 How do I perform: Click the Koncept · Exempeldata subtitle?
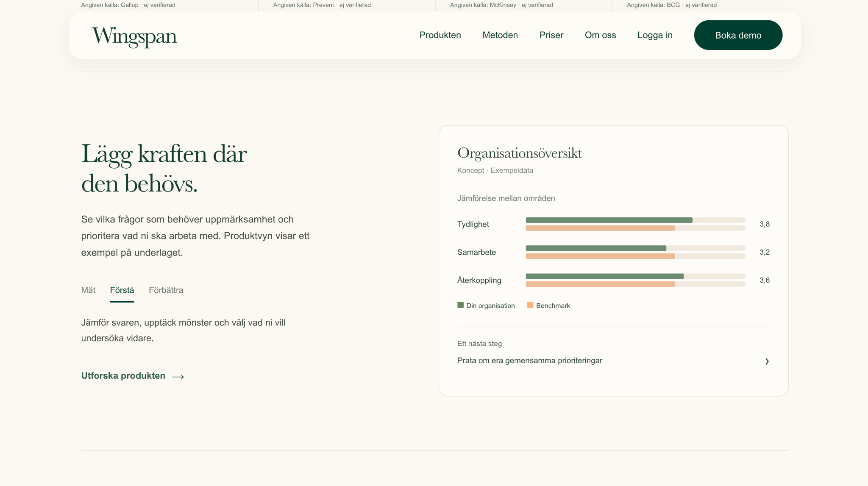[x=495, y=170]
